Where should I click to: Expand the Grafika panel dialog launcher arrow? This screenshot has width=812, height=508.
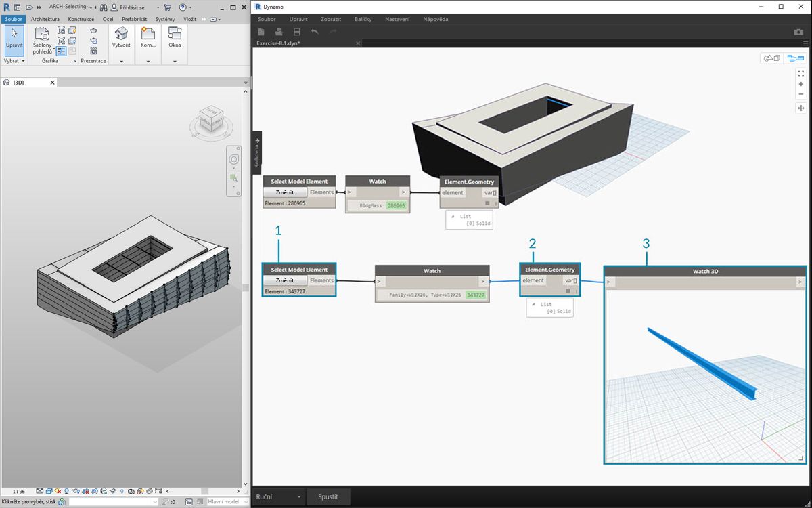[x=75, y=61]
